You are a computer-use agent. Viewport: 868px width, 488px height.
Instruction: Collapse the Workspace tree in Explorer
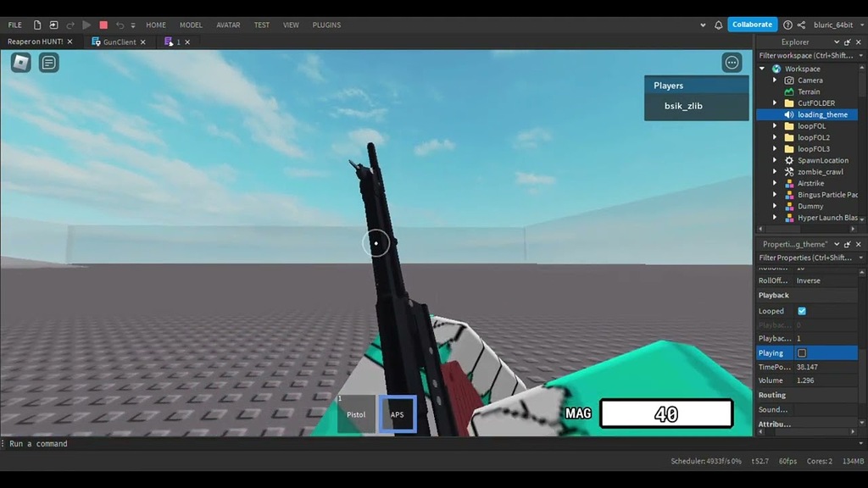(x=761, y=68)
